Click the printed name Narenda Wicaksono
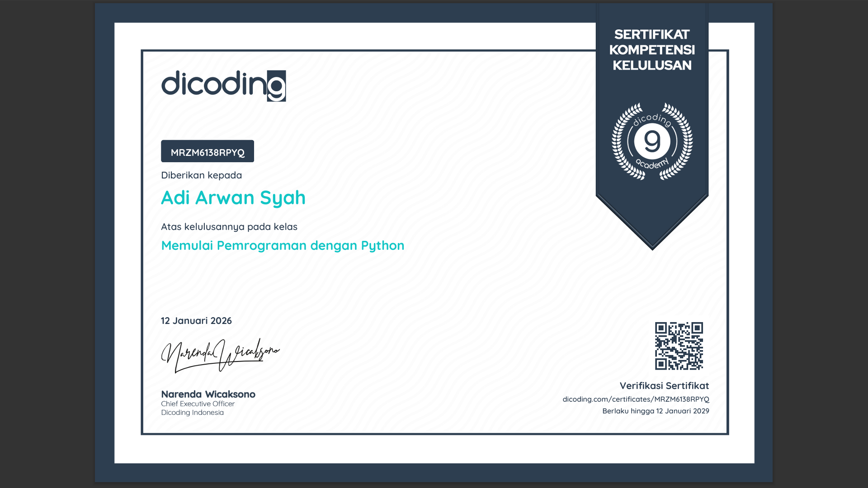 (208, 394)
